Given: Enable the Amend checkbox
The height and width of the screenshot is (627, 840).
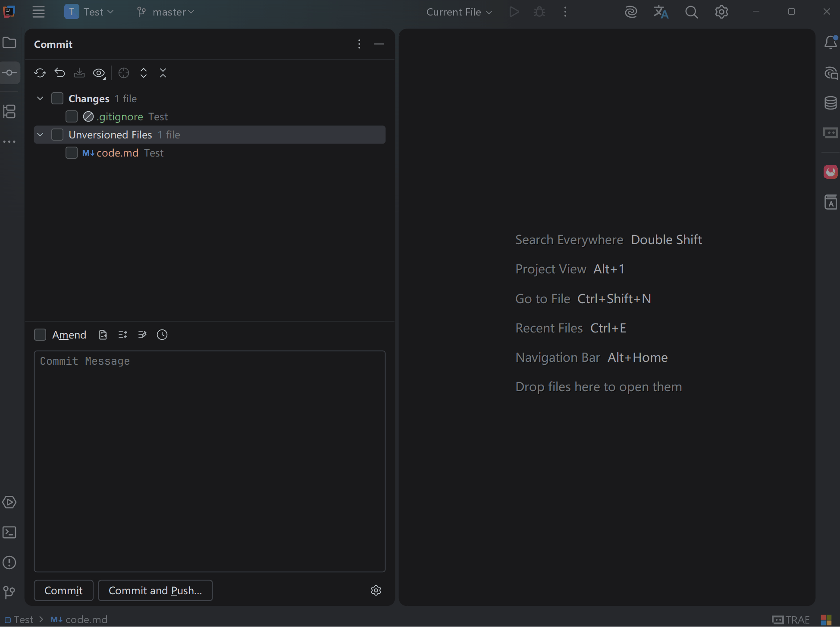Looking at the screenshot, I should (x=40, y=335).
